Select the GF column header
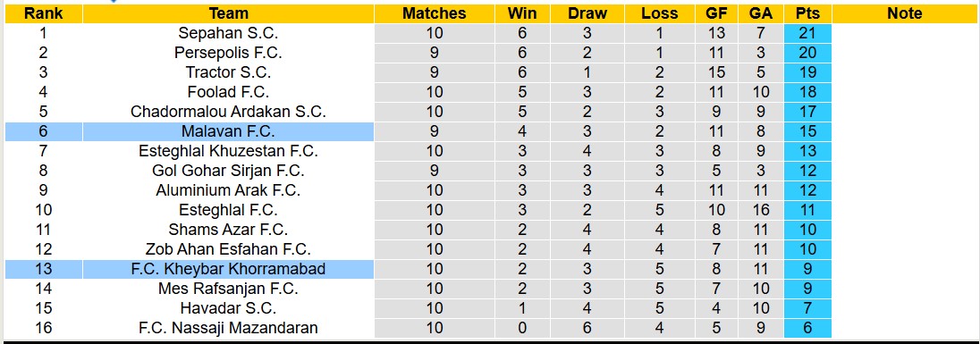This screenshot has height=344, width=980. pos(716,13)
